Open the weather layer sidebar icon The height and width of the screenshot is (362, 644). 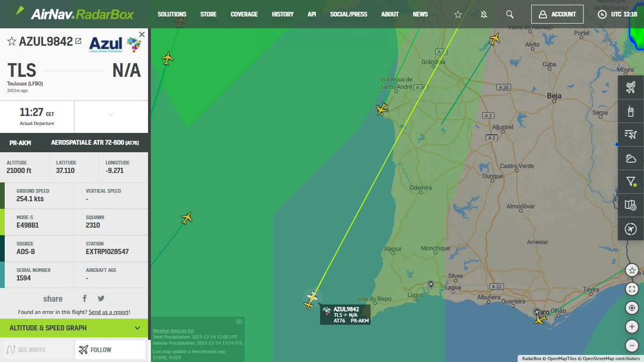[x=631, y=158]
